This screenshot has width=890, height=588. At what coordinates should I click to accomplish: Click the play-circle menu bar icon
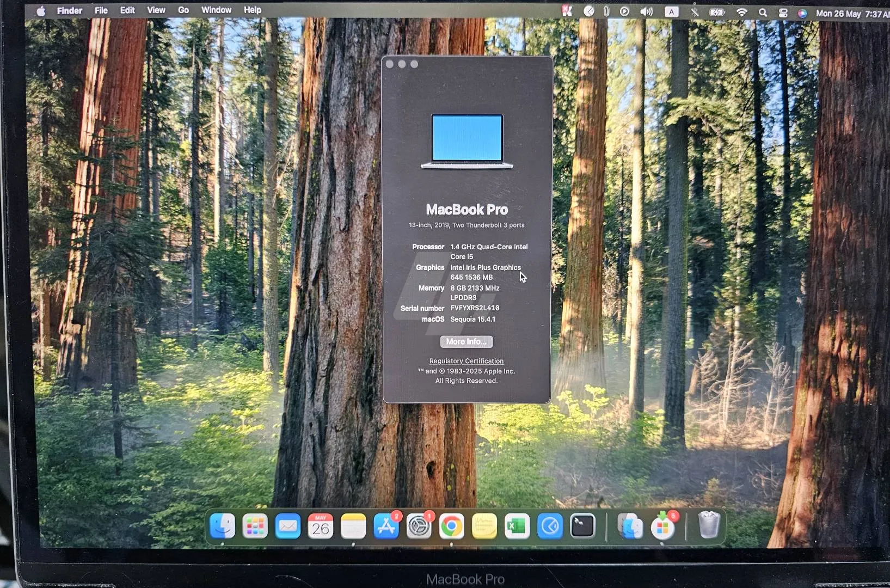click(624, 11)
